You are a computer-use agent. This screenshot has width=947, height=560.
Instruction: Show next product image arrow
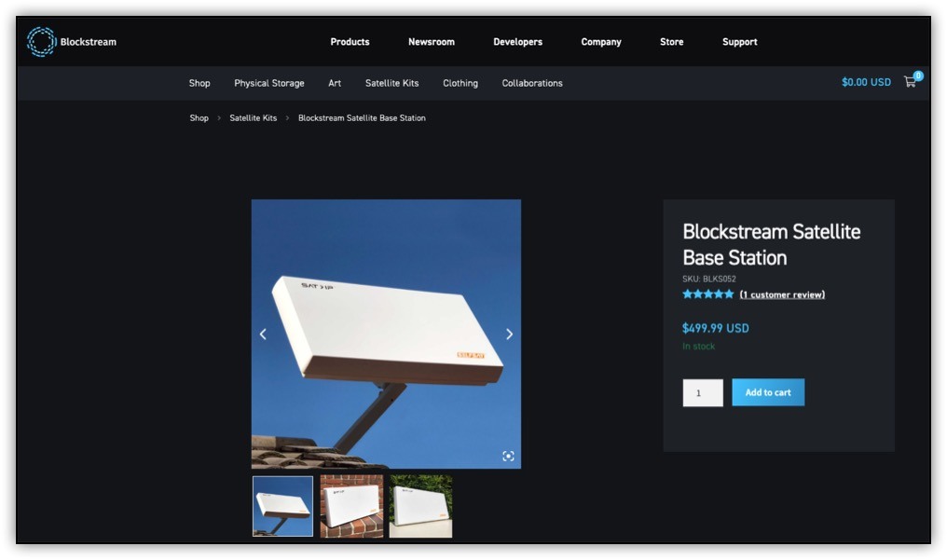point(509,334)
